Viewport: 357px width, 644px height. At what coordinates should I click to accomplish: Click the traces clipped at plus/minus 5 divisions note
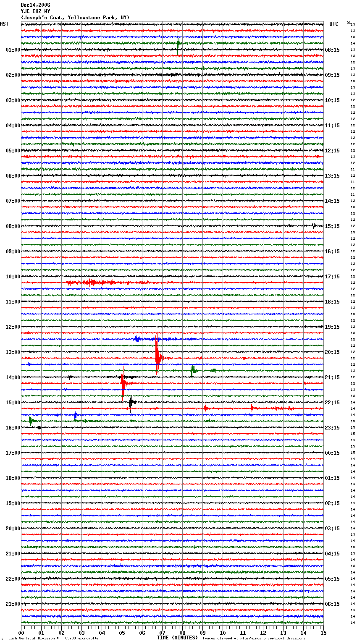[x=254, y=638]
